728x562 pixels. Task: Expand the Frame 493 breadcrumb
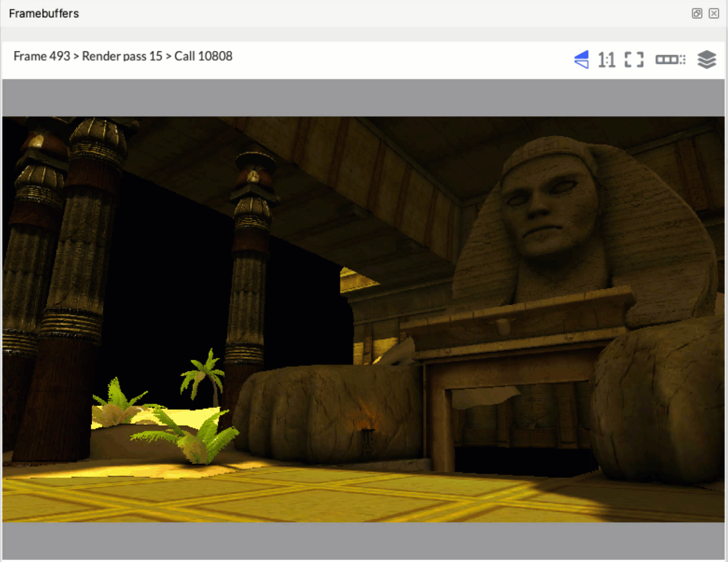tap(42, 56)
